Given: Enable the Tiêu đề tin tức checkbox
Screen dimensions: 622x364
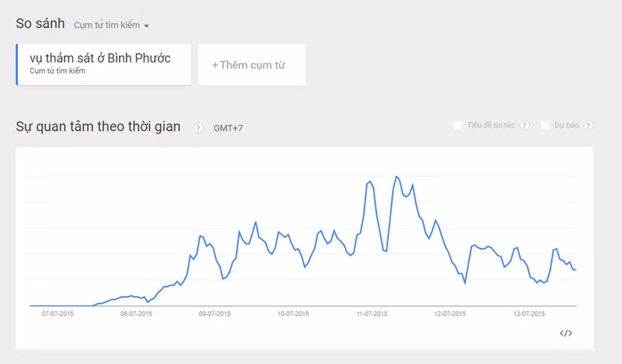Looking at the screenshot, I should (x=458, y=125).
